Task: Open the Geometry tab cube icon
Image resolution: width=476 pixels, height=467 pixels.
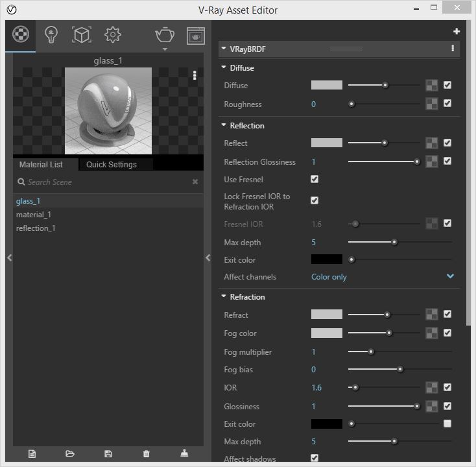Action: 81,34
